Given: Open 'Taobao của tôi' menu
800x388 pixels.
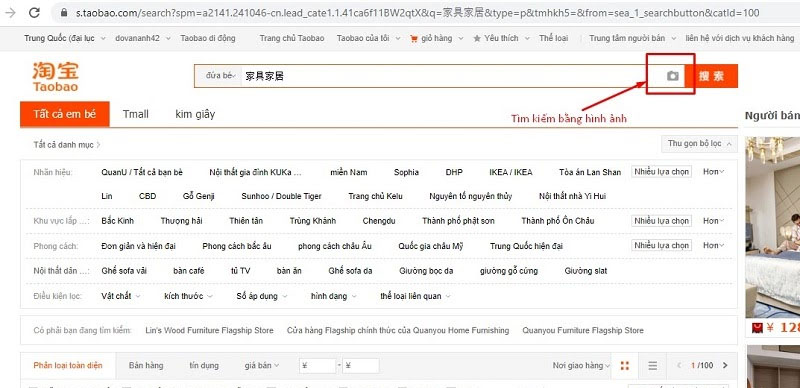Looking at the screenshot, I should pos(368,38).
